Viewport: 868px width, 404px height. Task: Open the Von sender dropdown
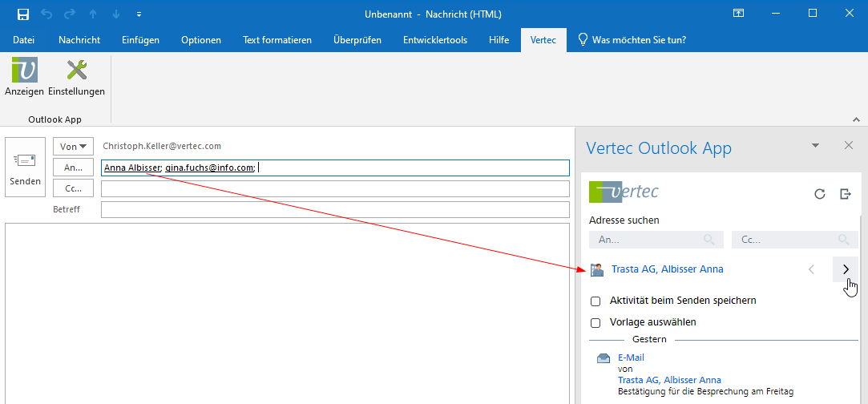tap(73, 146)
